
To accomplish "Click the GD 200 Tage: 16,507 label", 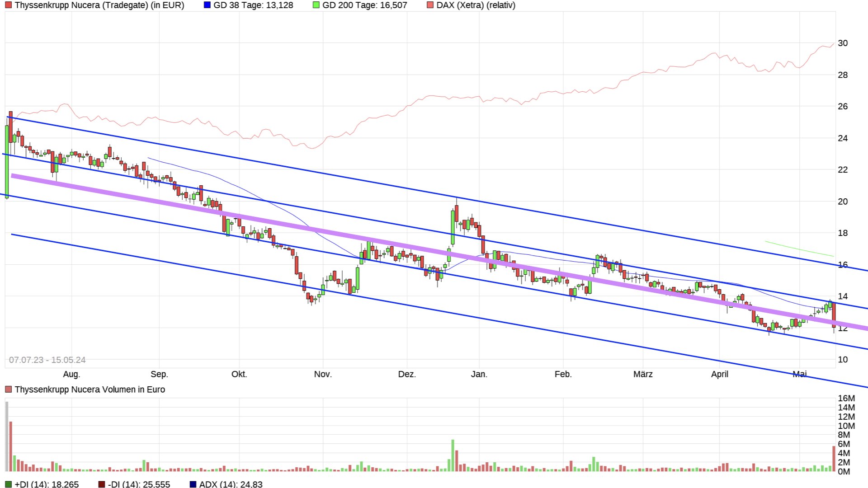I will tap(364, 5).
